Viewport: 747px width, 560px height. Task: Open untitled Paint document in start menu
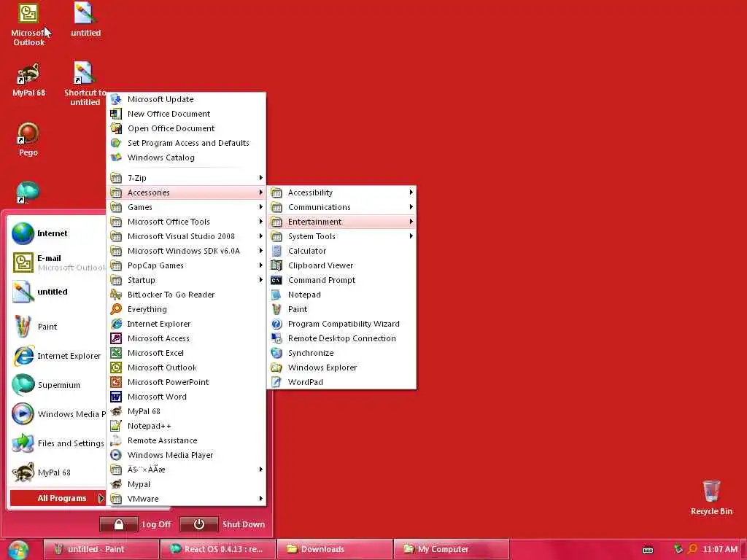coord(57,292)
